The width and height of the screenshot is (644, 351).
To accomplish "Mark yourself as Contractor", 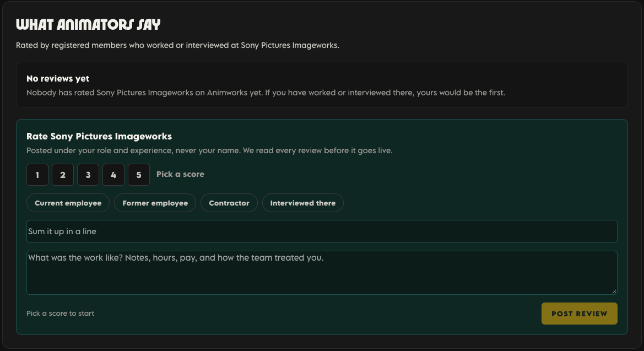I will (x=229, y=203).
